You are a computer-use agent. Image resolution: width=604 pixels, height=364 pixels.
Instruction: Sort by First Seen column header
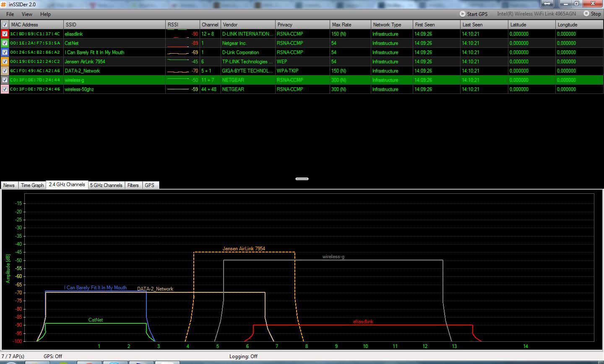point(437,25)
